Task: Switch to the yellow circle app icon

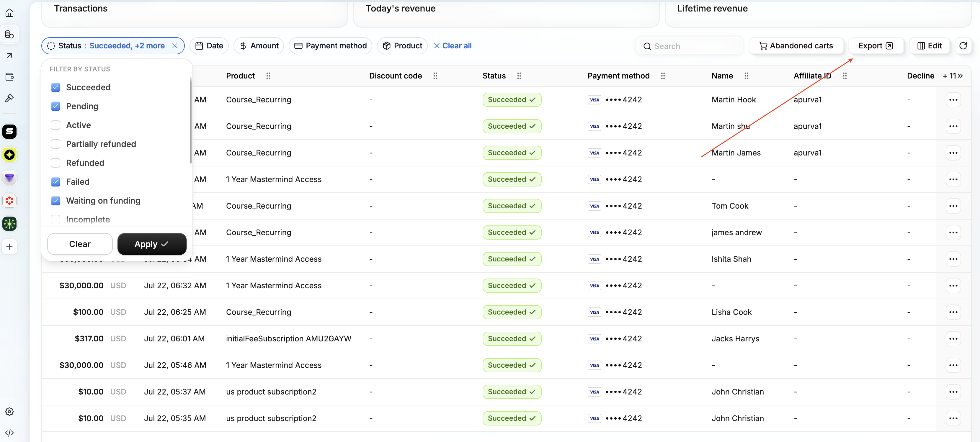Action: 9,155
